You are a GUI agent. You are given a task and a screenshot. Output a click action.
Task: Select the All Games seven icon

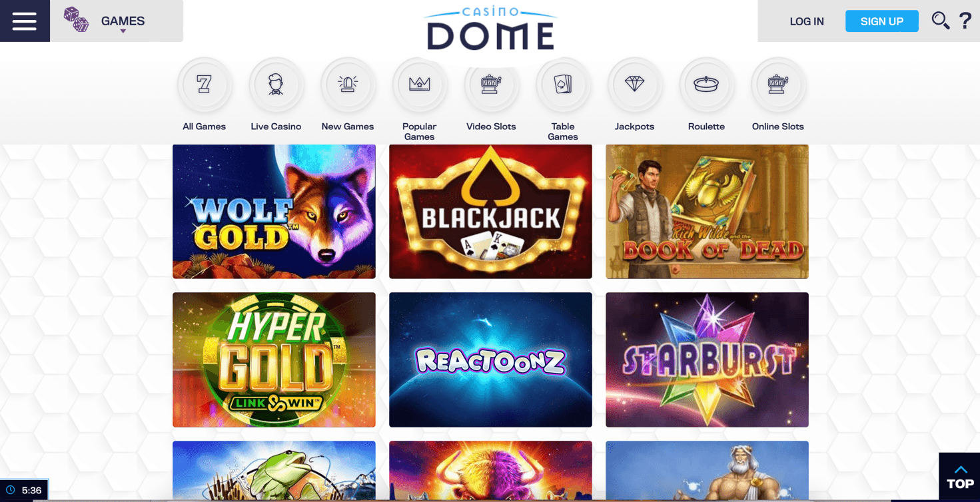(x=205, y=85)
